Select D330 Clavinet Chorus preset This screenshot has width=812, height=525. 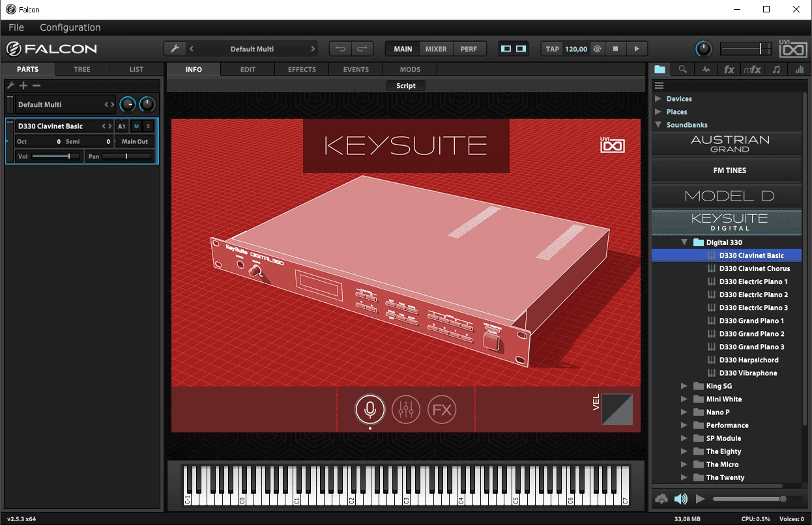pyautogui.click(x=754, y=268)
